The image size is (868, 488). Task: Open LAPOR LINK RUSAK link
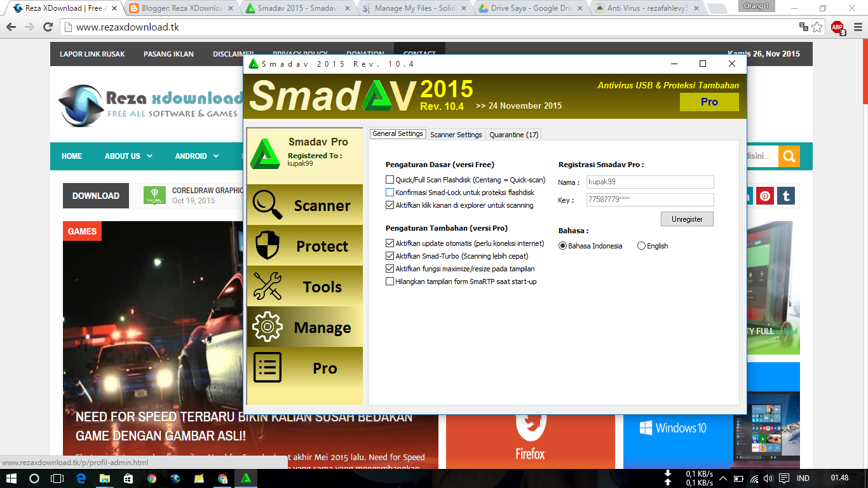coord(92,54)
